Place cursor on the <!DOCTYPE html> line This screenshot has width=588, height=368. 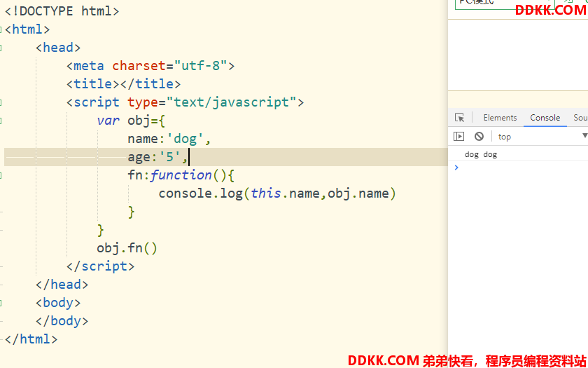click(62, 11)
